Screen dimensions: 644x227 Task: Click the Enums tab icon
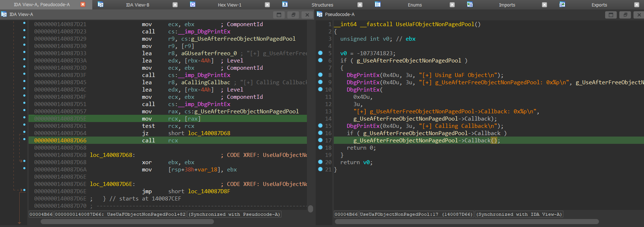(377, 4)
